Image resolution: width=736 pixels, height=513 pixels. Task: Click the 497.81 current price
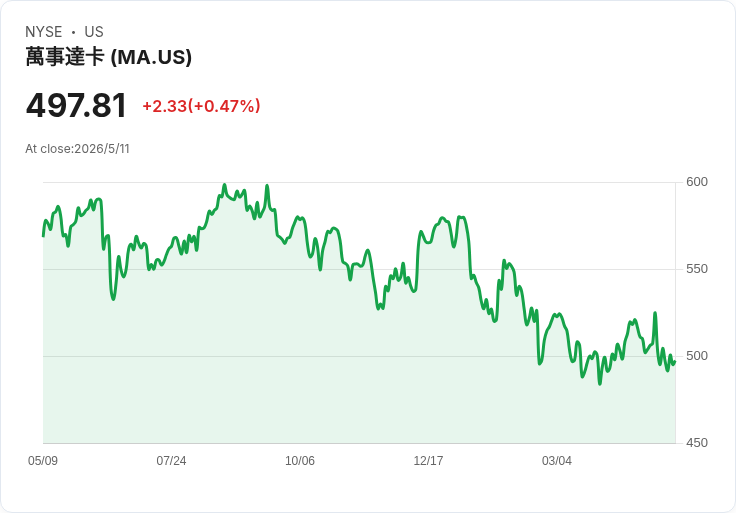click(x=76, y=105)
